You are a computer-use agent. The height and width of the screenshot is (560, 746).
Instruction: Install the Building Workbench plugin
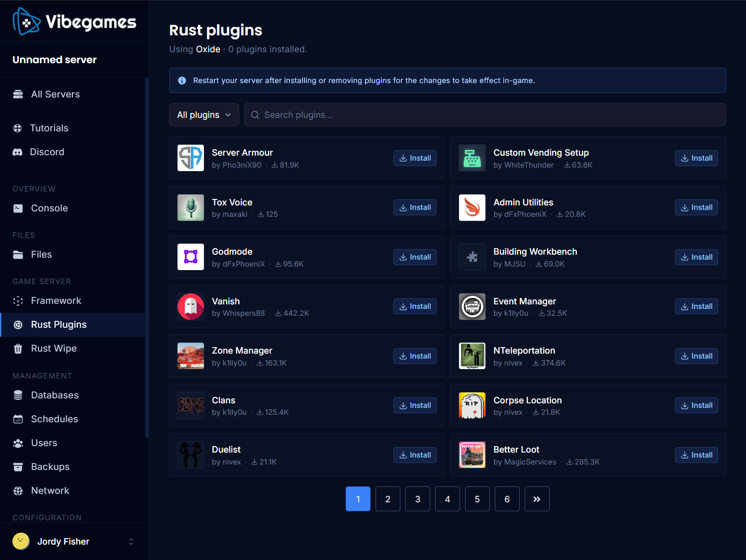(x=696, y=257)
